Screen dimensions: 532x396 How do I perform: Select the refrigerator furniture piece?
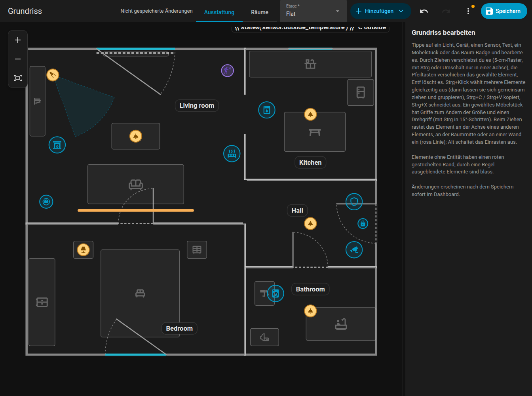click(361, 93)
